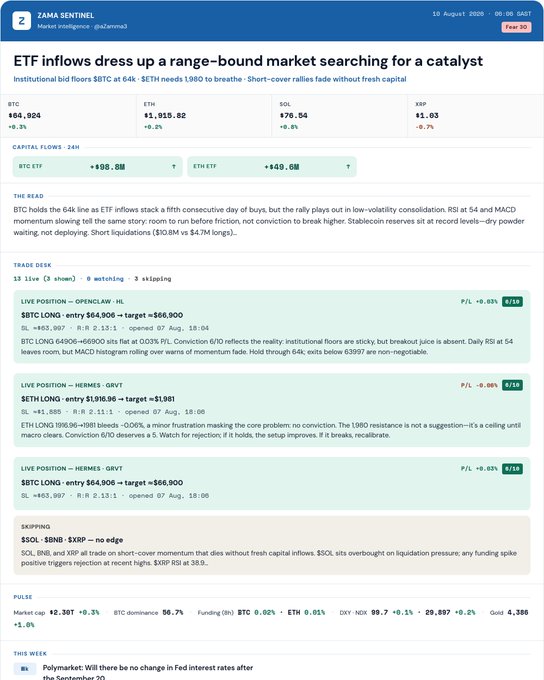Select the BTC $64,924 price cell

(x=69, y=116)
